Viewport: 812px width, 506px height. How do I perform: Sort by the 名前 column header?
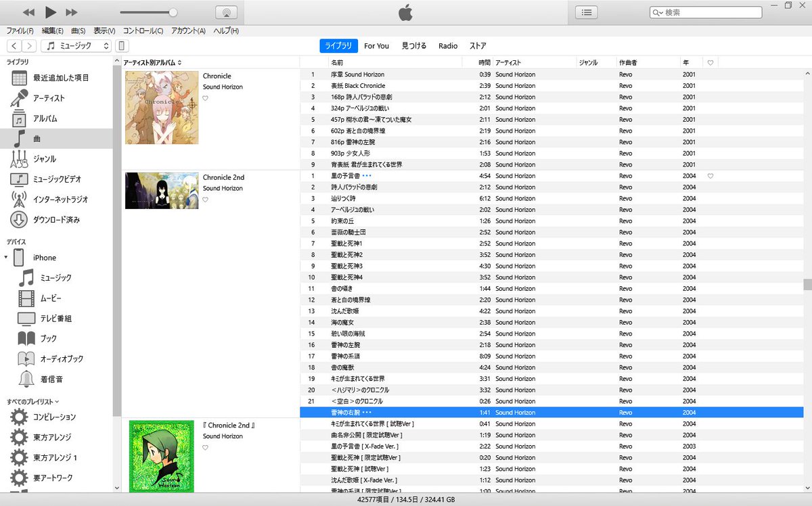pos(337,63)
